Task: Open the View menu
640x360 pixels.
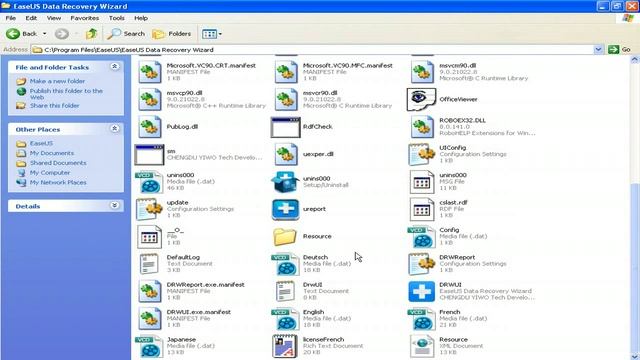Action: (53, 18)
